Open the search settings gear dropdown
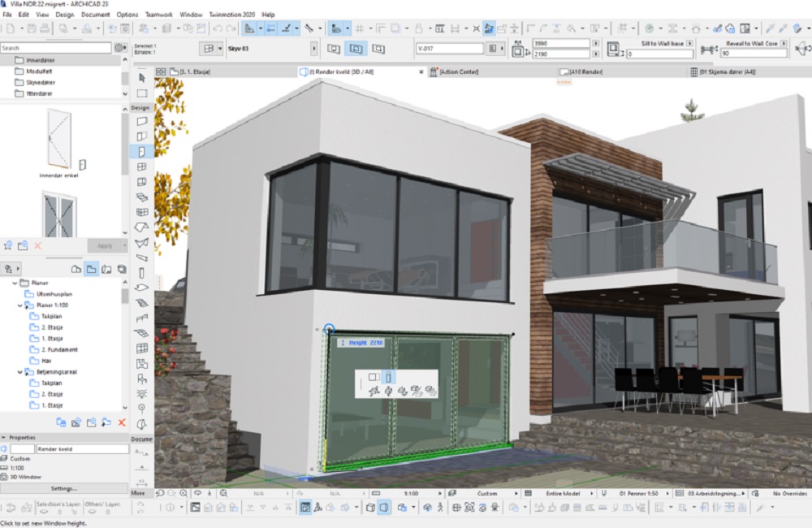 click(x=120, y=48)
